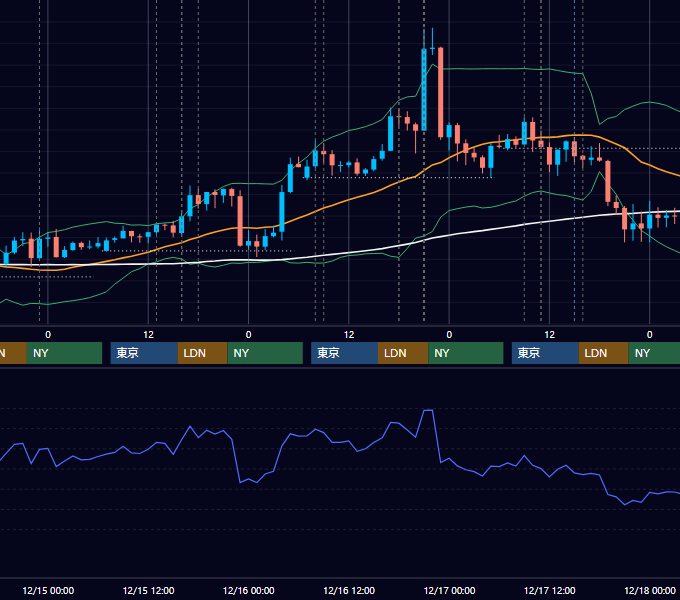
Task: Click the tall red candle right after the peak
Action: [x=441, y=92]
